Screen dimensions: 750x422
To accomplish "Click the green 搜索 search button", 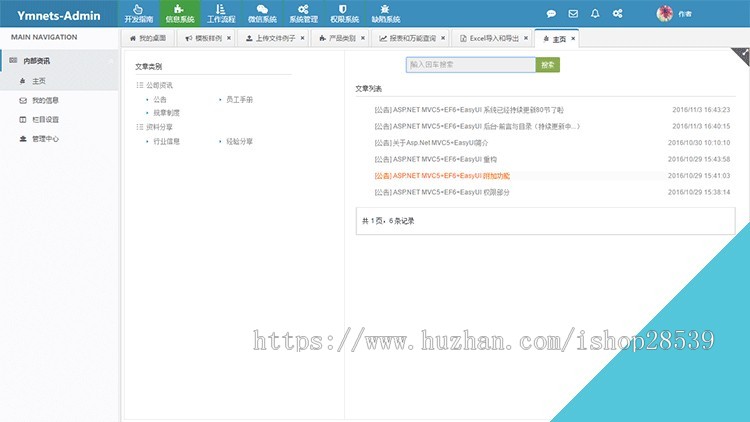I will (548, 65).
